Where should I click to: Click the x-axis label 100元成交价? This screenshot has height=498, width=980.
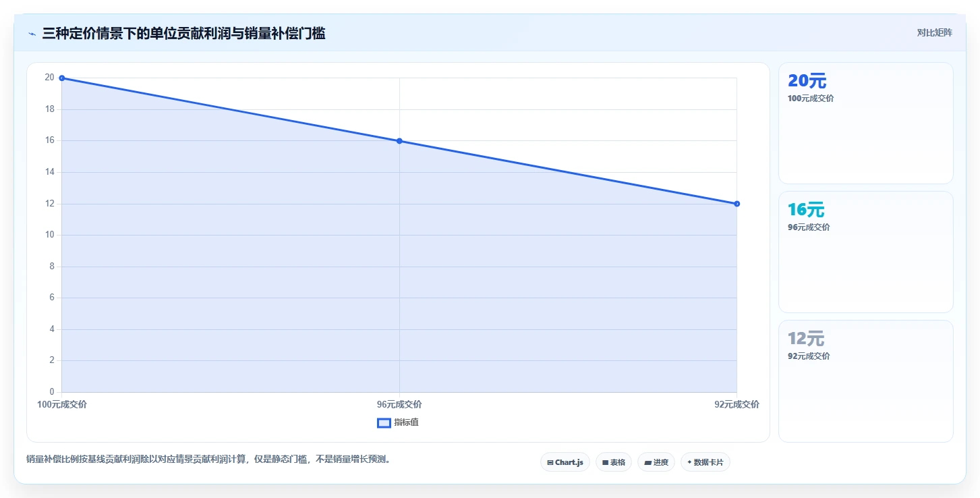click(x=62, y=405)
